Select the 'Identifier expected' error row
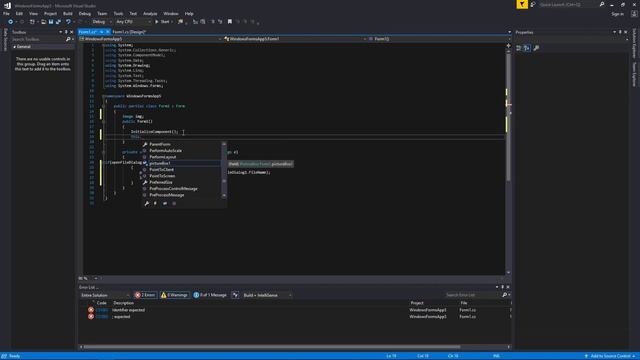This screenshot has height=360, width=640. (295, 310)
